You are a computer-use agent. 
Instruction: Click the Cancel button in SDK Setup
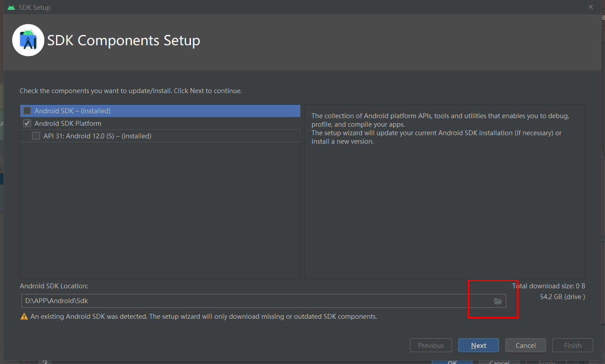[x=526, y=345]
